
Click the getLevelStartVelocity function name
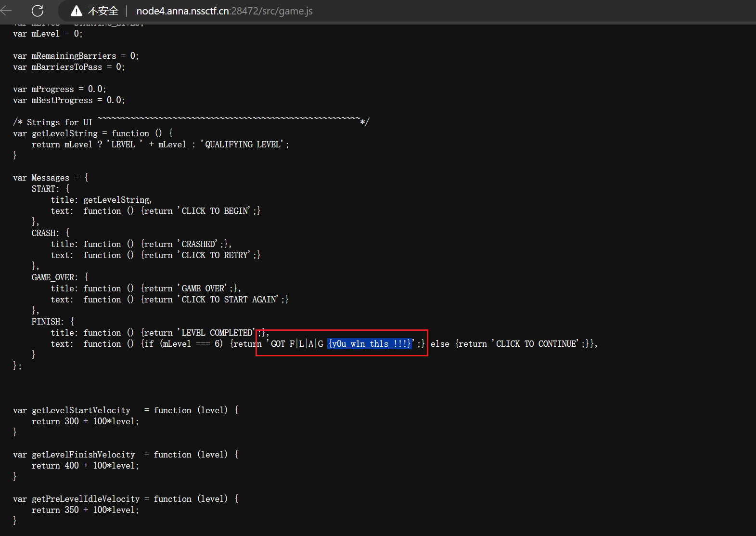coord(81,410)
